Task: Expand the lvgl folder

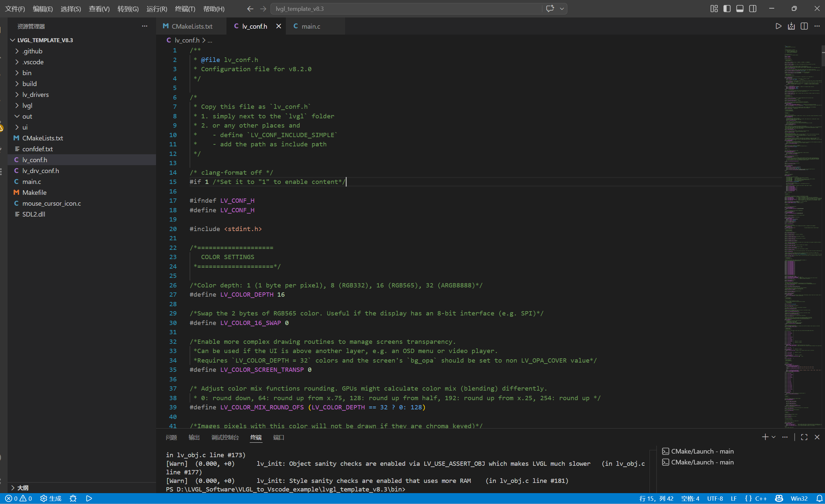Action: (x=82, y=105)
